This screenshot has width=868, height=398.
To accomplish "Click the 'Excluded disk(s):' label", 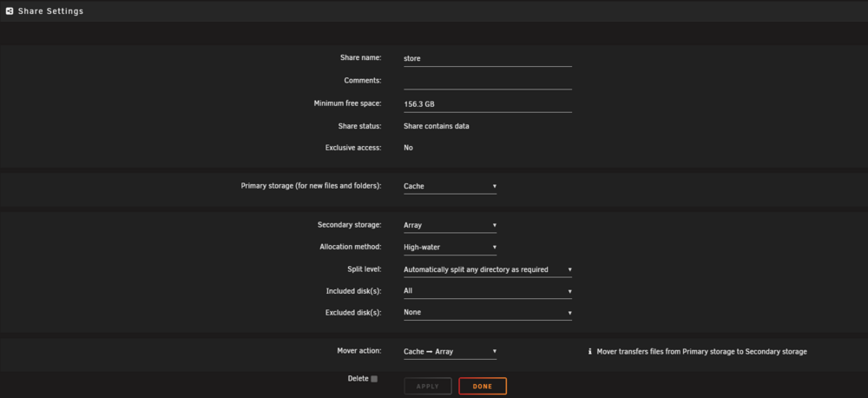I will point(353,313).
